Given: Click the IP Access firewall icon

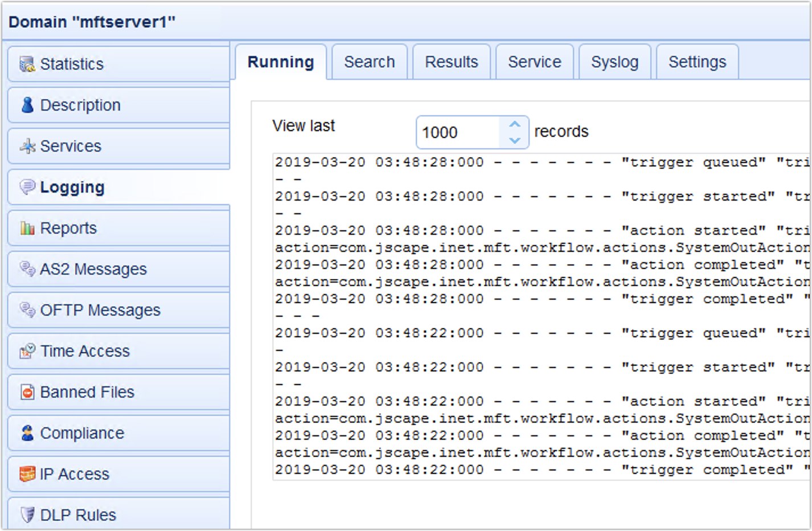Looking at the screenshot, I should (x=27, y=474).
